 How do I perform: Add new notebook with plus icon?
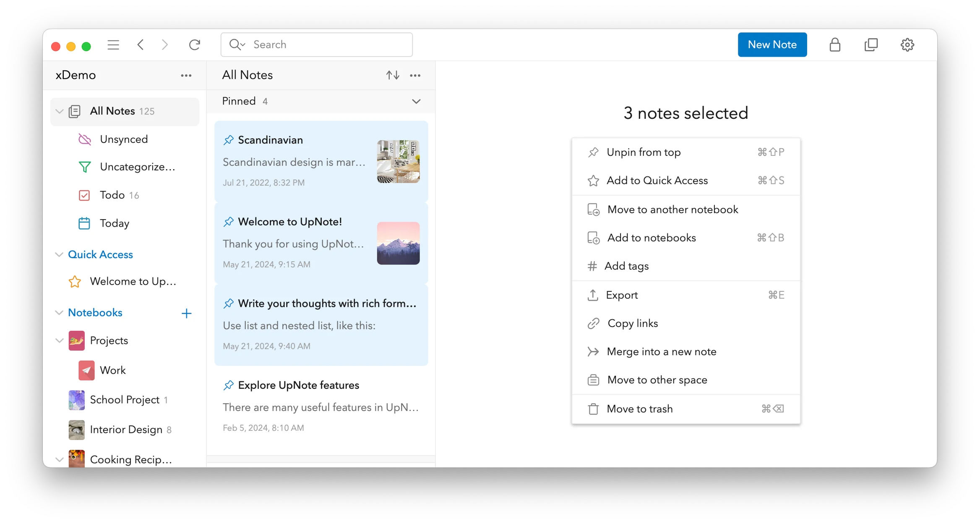click(186, 313)
